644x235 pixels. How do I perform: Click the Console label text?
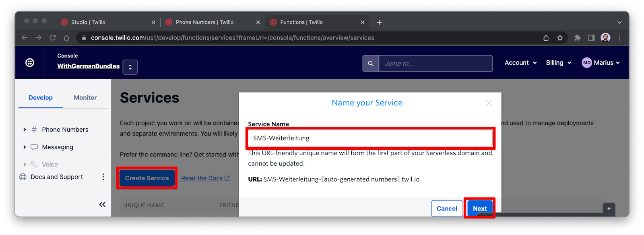(x=68, y=56)
